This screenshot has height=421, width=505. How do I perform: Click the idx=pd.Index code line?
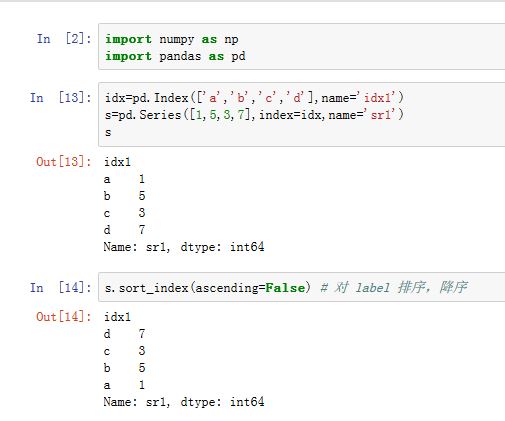(x=254, y=98)
